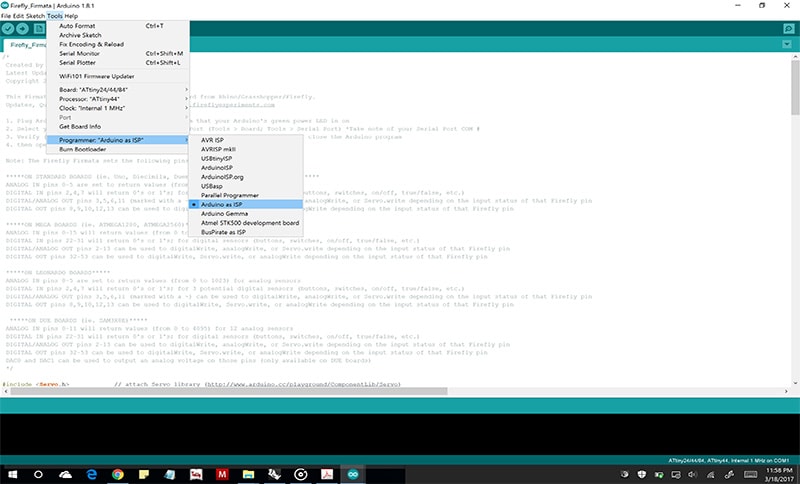Open Serial Monitor from Tools menu
Viewport: 800px width, 484px height.
(x=118, y=54)
